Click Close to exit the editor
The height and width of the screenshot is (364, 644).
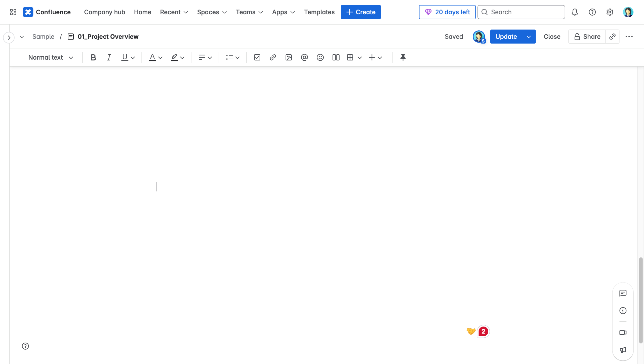(552, 37)
